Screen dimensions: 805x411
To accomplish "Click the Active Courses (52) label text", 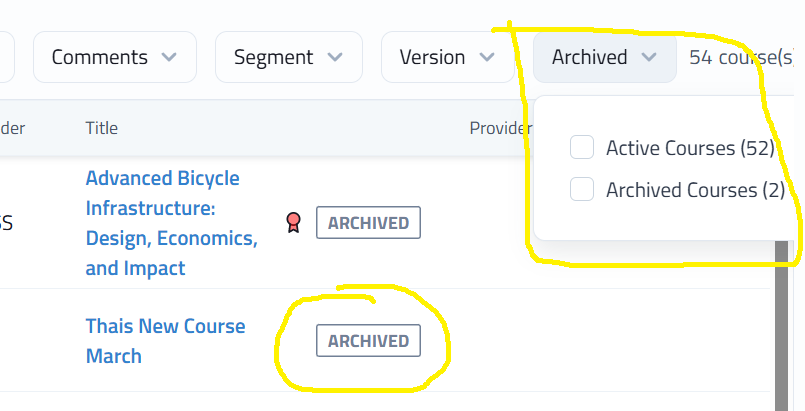I will (690, 148).
